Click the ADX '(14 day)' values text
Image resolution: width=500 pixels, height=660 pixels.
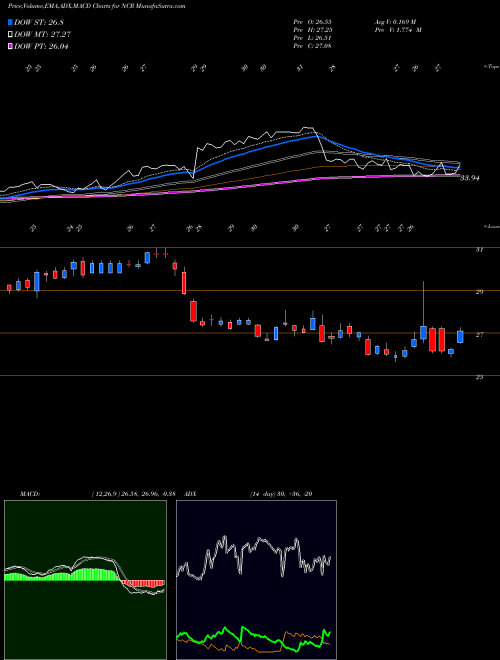(281, 494)
